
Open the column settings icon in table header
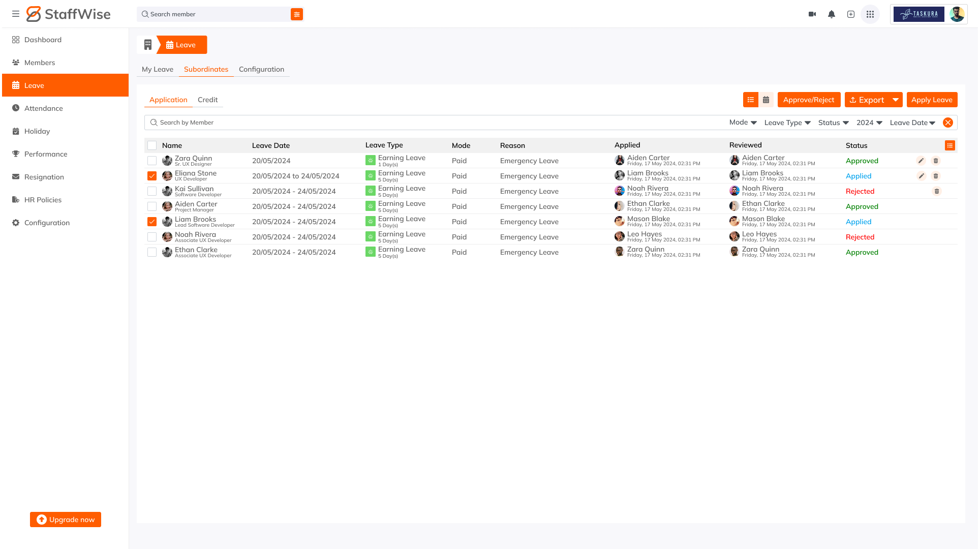950,145
